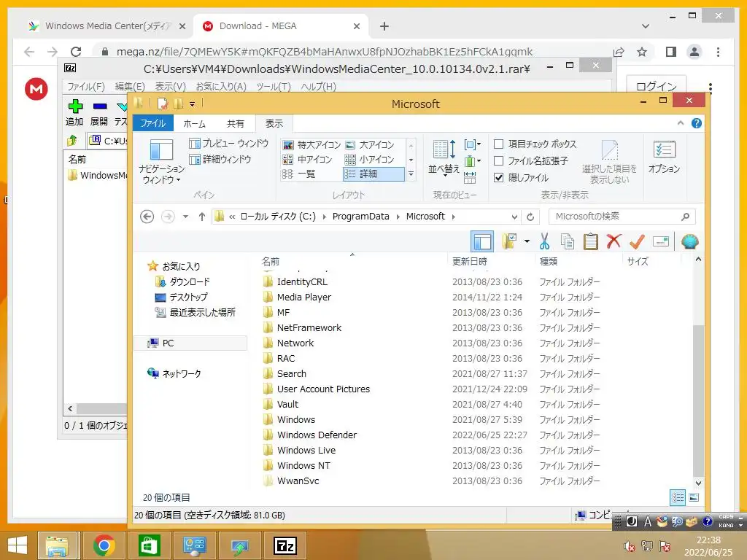Switch to the ホーム ribbon tab
The width and height of the screenshot is (747, 560).
(x=194, y=124)
